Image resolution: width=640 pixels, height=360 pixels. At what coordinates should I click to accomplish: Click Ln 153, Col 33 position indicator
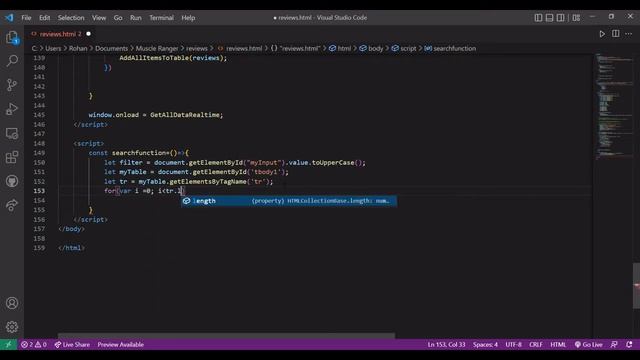pyautogui.click(x=447, y=344)
